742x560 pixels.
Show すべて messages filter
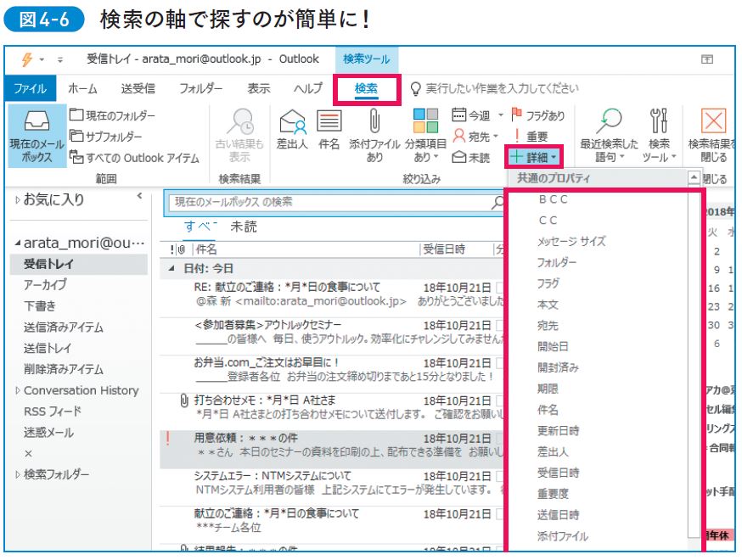tap(200, 227)
